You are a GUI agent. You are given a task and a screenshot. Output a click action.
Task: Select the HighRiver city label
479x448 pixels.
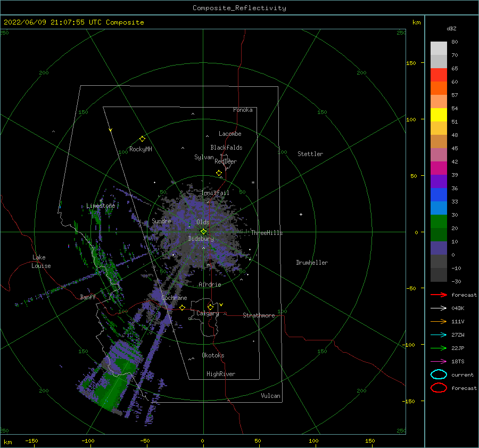[x=221, y=374]
